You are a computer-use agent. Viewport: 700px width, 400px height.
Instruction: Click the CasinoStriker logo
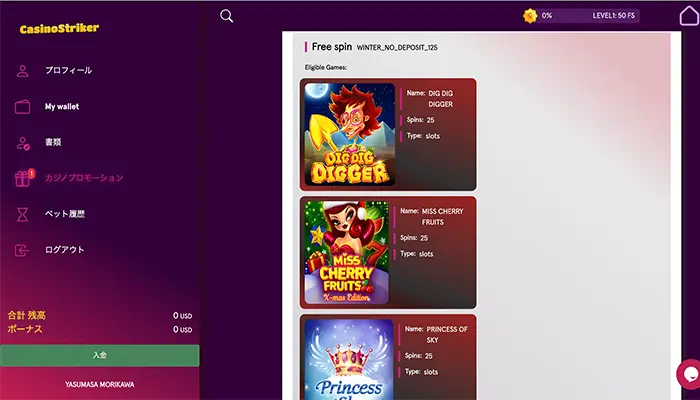[59, 28]
